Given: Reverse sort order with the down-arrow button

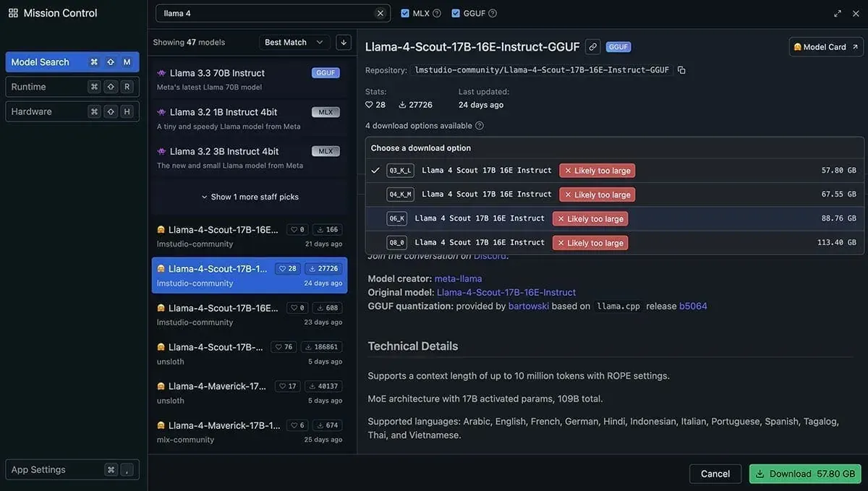Looking at the screenshot, I should click(344, 42).
